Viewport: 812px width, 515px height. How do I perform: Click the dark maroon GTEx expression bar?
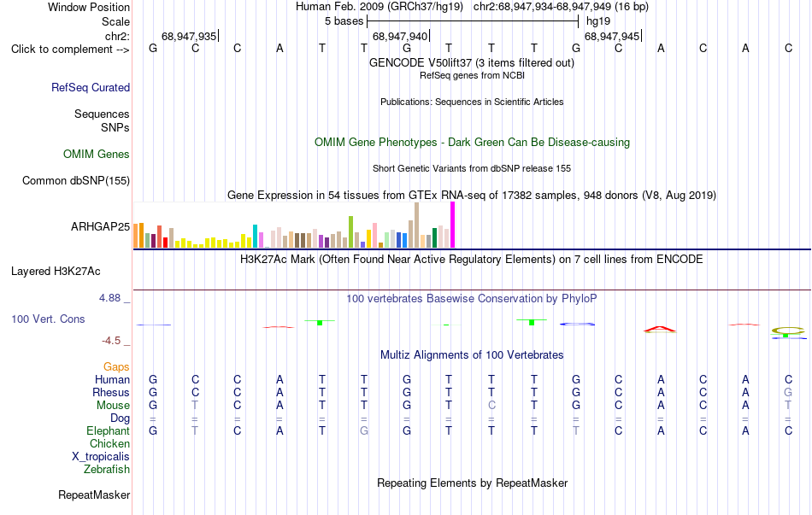(153, 241)
